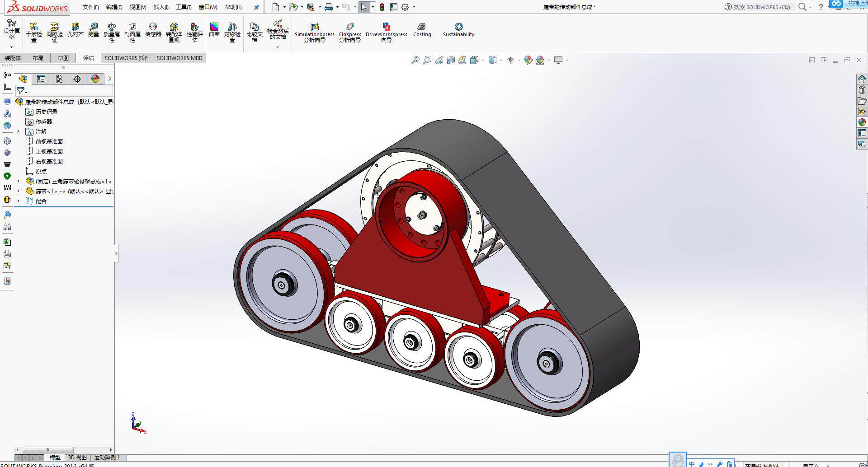Select the 测量 measure tool
The width and height of the screenshot is (868, 467).
tap(94, 30)
